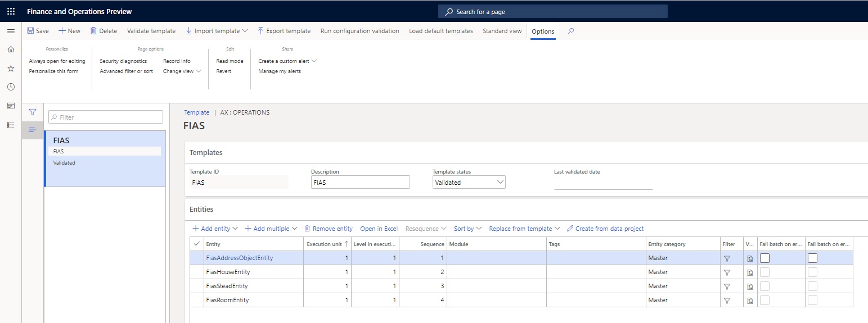Show filter pane funnel icon
Screen dimensions: 868x323
[x=33, y=112]
